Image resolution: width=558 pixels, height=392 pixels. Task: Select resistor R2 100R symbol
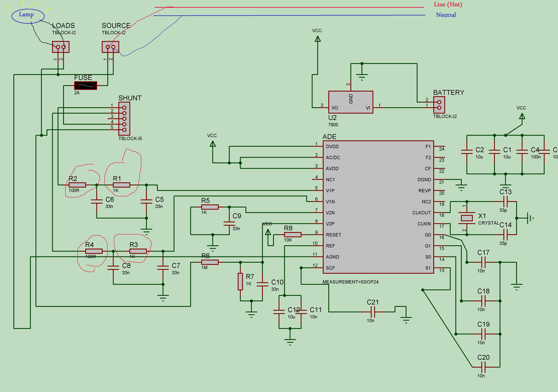77,185
